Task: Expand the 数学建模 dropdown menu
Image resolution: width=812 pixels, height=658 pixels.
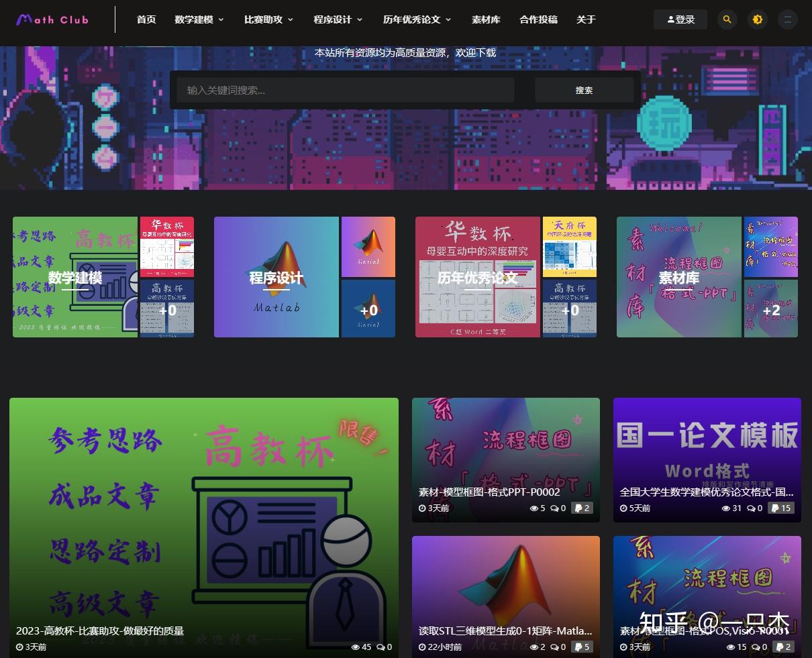Action: point(195,19)
